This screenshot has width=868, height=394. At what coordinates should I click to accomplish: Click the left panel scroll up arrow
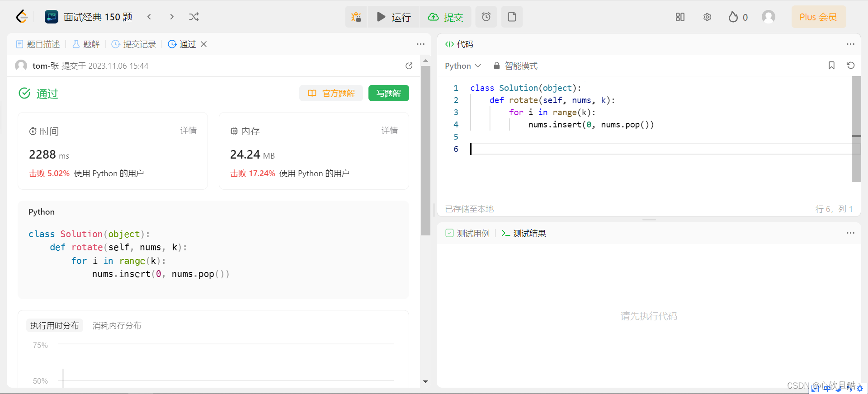(425, 60)
